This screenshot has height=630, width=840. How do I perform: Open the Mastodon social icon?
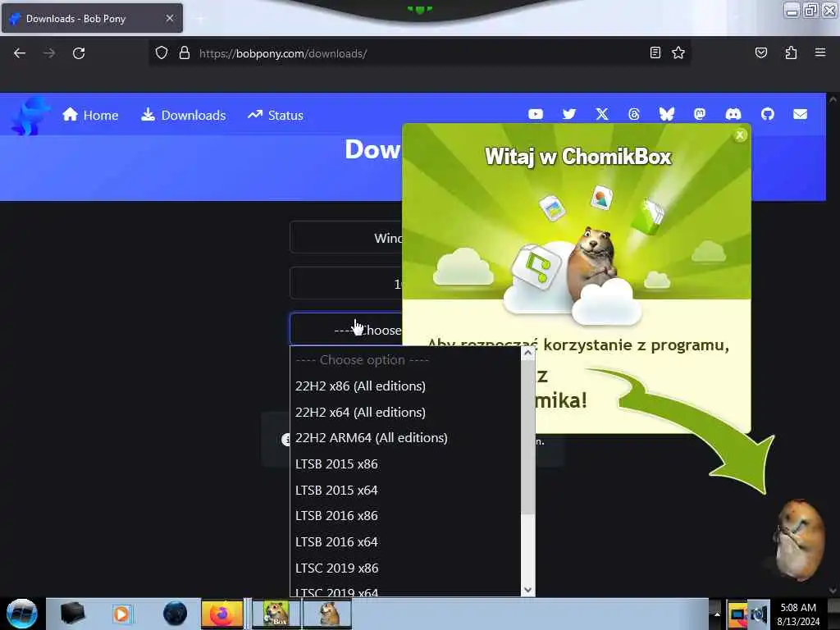(700, 114)
